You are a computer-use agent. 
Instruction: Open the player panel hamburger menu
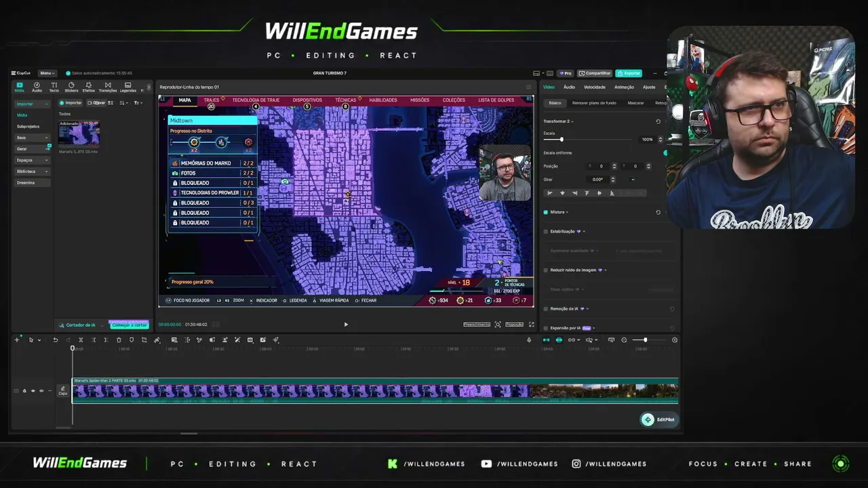(x=529, y=87)
